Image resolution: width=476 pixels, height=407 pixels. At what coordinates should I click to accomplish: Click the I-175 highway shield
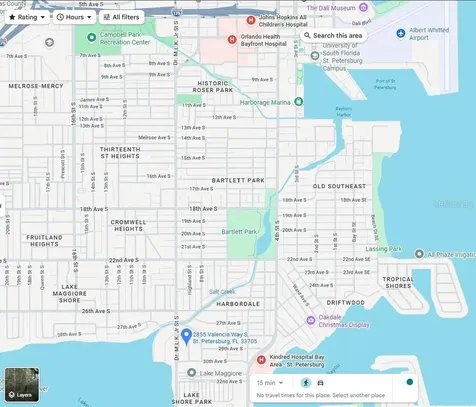(x=176, y=12)
